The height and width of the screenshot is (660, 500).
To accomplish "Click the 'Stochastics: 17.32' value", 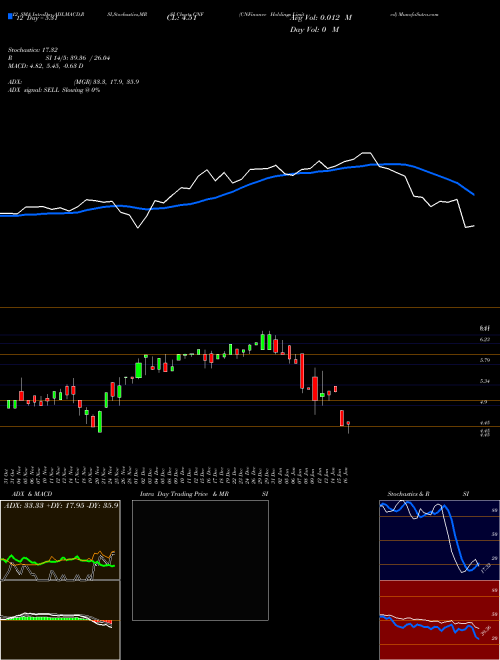I will (35, 50).
